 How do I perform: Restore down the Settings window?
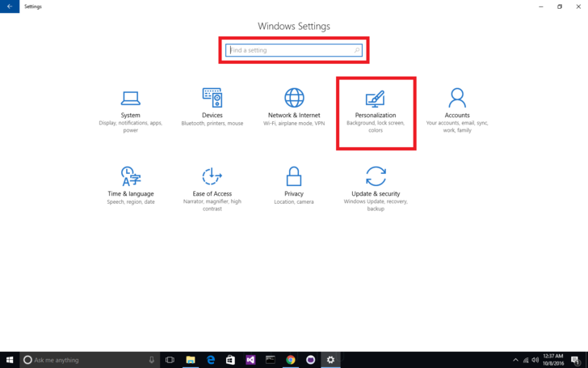coord(560,6)
